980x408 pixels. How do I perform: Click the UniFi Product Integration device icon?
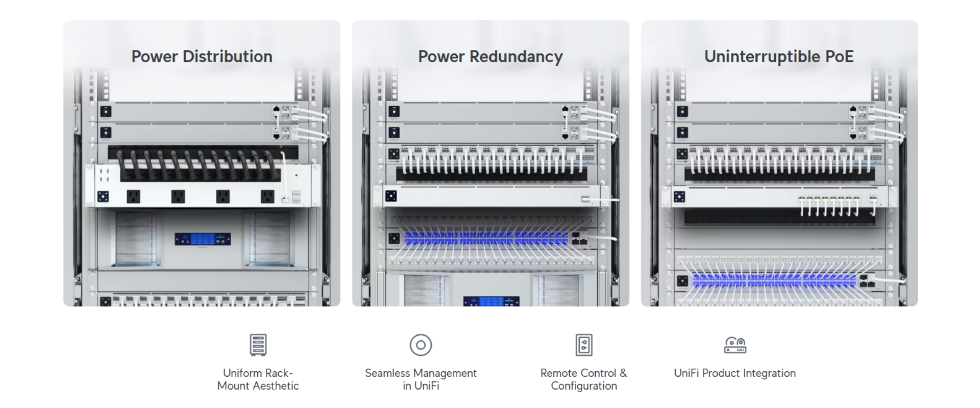tap(735, 345)
